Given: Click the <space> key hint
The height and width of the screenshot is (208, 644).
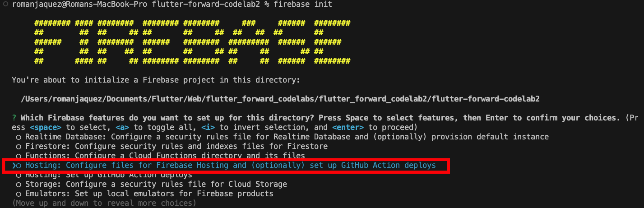Looking at the screenshot, I should (46, 127).
